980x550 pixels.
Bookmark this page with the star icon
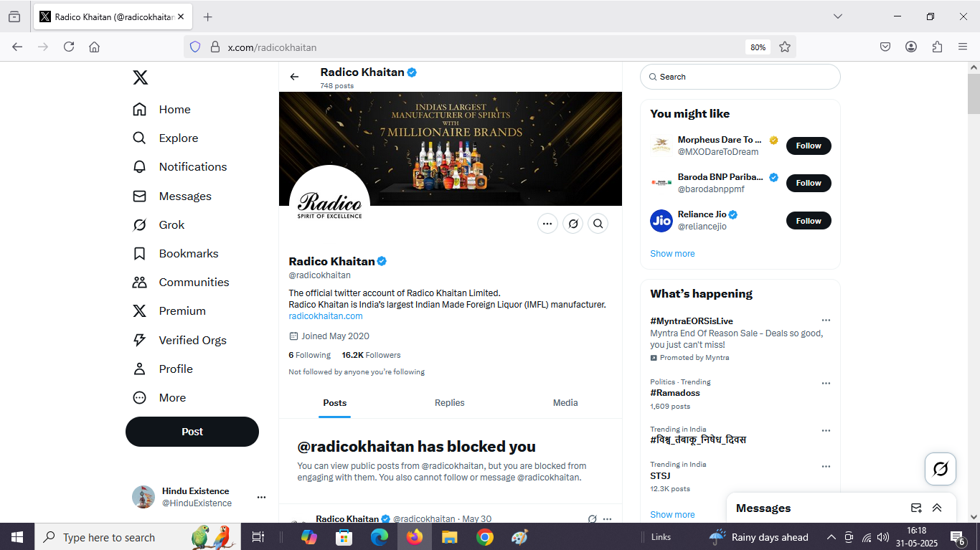(785, 47)
